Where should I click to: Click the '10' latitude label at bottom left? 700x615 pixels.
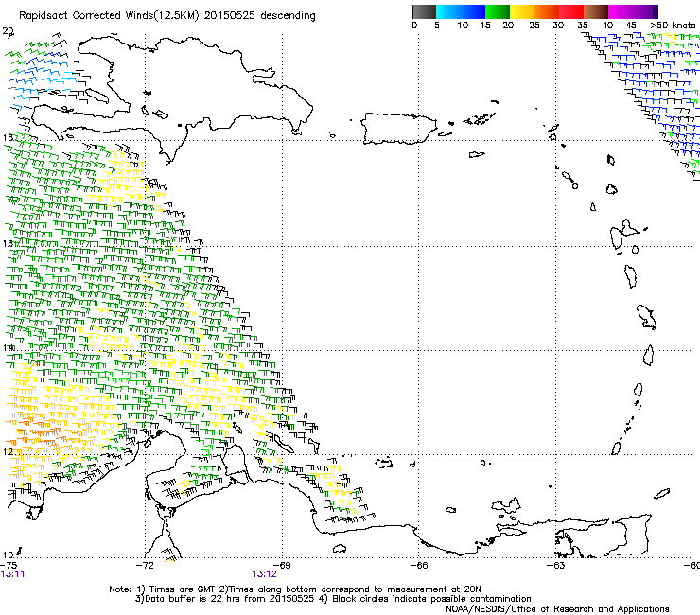(x=8, y=555)
